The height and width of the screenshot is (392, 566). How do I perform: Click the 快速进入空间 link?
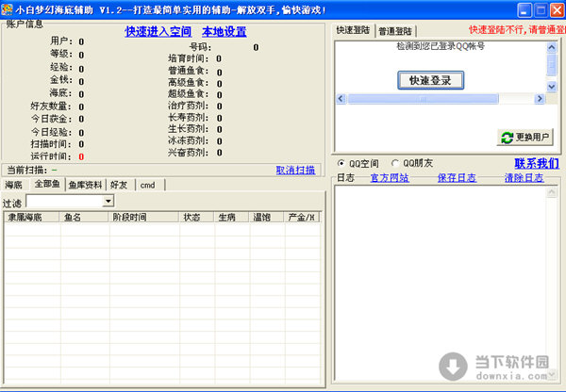coord(158,31)
